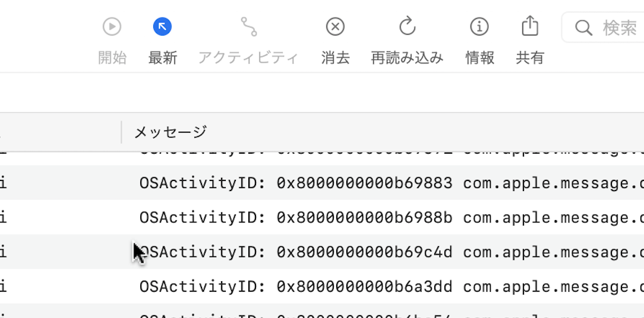This screenshot has width=644, height=318.
Task: Click the 再読み込み reload arrow icon
Action: (407, 27)
